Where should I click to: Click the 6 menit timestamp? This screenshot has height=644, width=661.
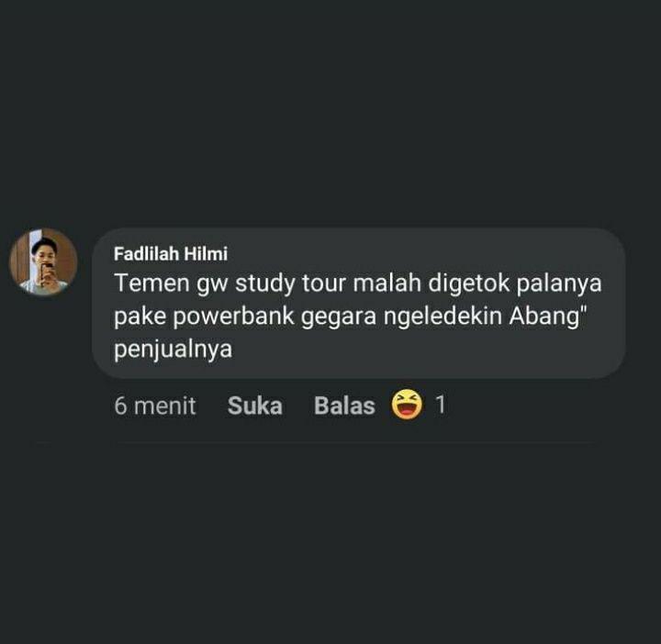[155, 405]
